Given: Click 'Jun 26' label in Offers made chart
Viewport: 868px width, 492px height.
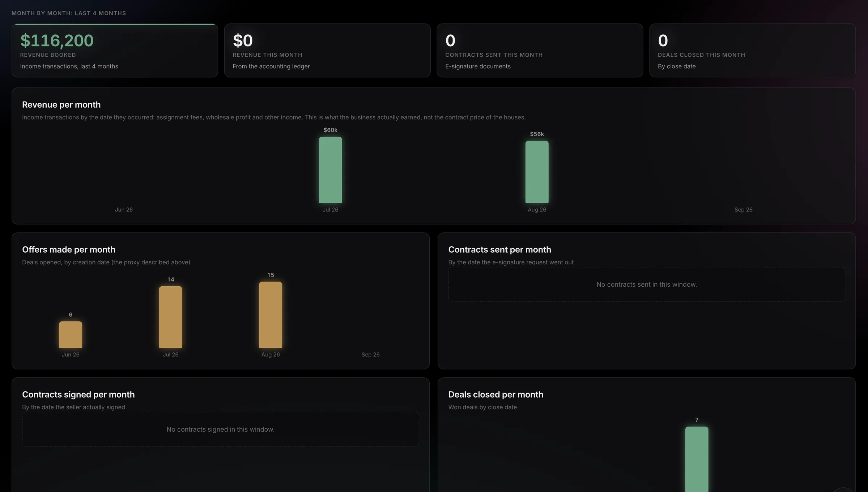Looking at the screenshot, I should (x=71, y=355).
